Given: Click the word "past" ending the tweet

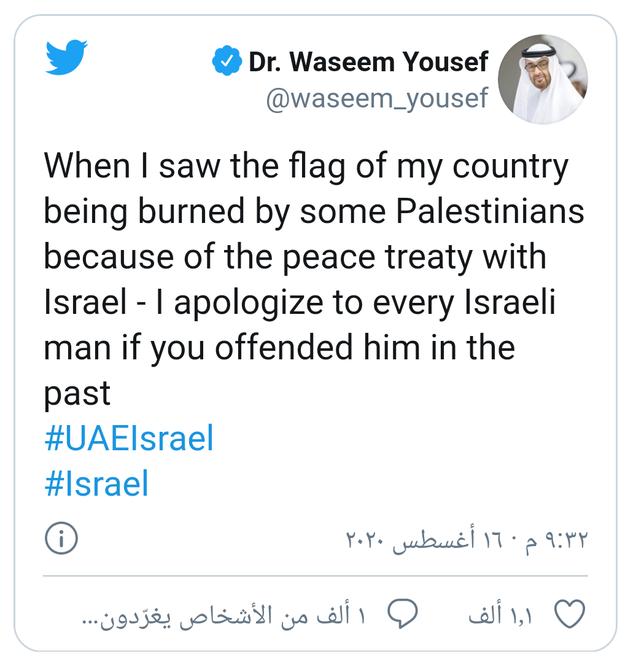Looking at the screenshot, I should 77,393.
